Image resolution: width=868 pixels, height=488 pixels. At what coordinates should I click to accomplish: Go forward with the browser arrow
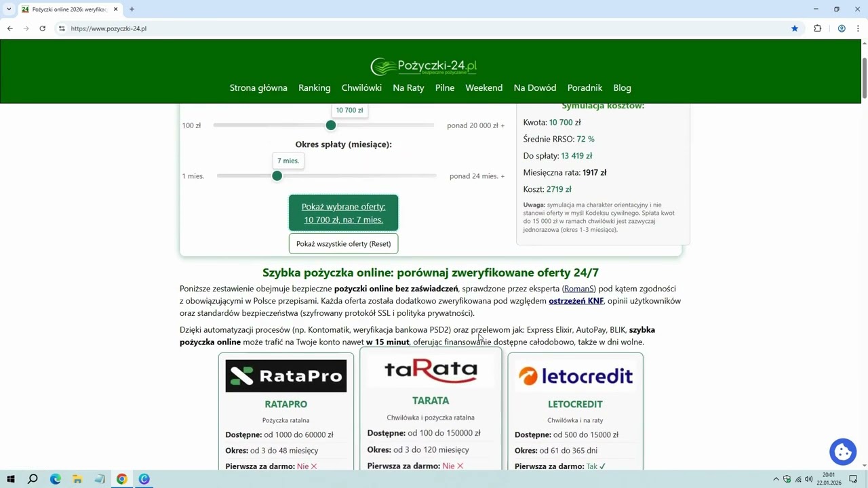[x=26, y=28]
